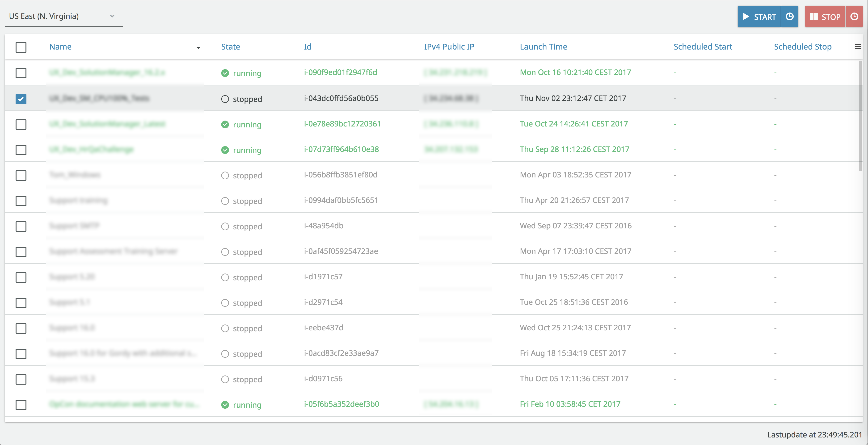
Task: Click the schedule clock icon beside START
Action: (789, 17)
